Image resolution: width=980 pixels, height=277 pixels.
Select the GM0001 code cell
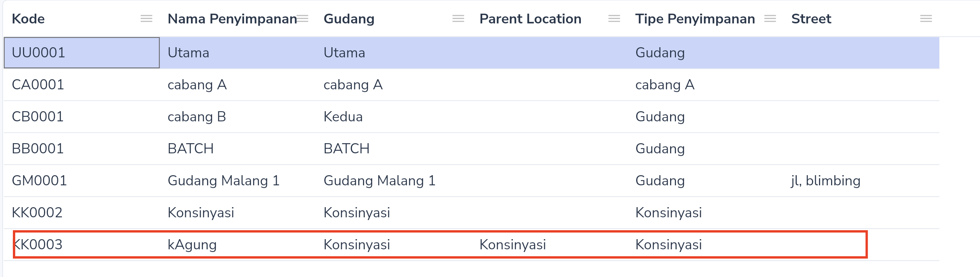(82, 181)
